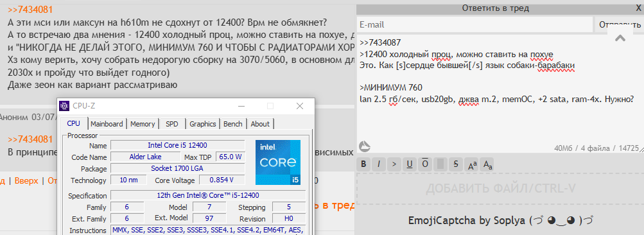
Task: Click the Ответить в тред form title bar
Action: coord(495,8)
